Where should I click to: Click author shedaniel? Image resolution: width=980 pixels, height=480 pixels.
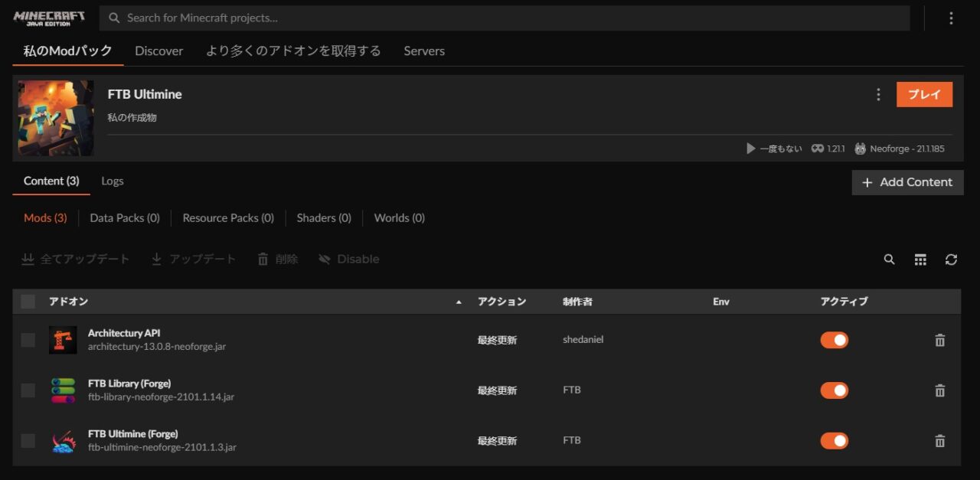[x=583, y=339]
